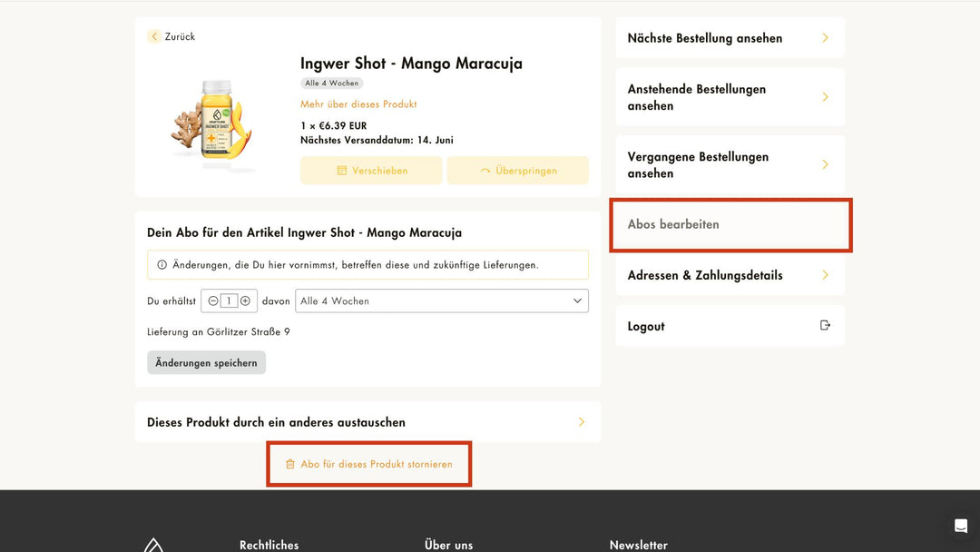Click the back arrow icon beside Zurück
980x552 pixels.
click(x=154, y=36)
